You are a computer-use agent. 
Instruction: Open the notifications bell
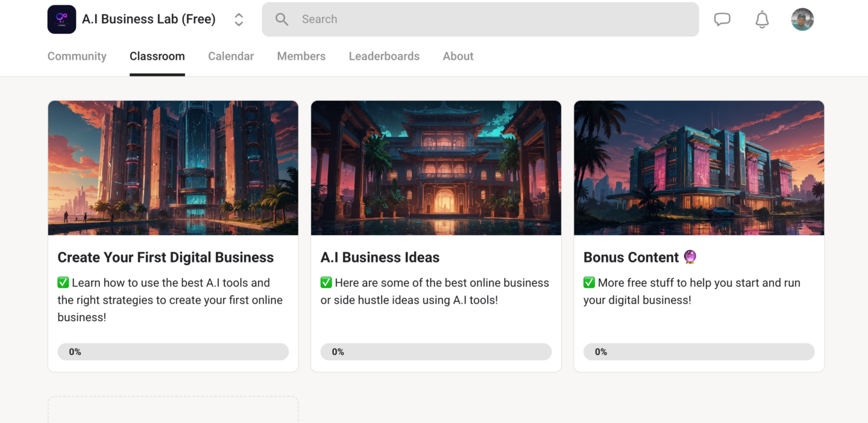[x=762, y=19]
